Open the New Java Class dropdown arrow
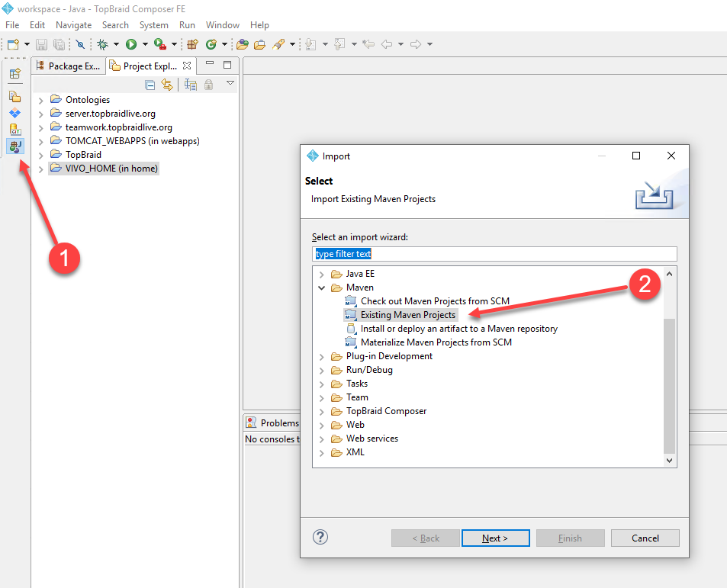The height and width of the screenshot is (588, 727). [x=224, y=44]
